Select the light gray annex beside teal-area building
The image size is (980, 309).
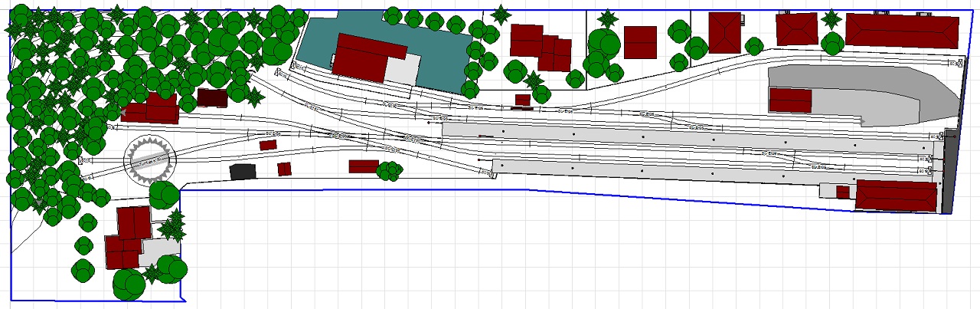[x=403, y=71]
